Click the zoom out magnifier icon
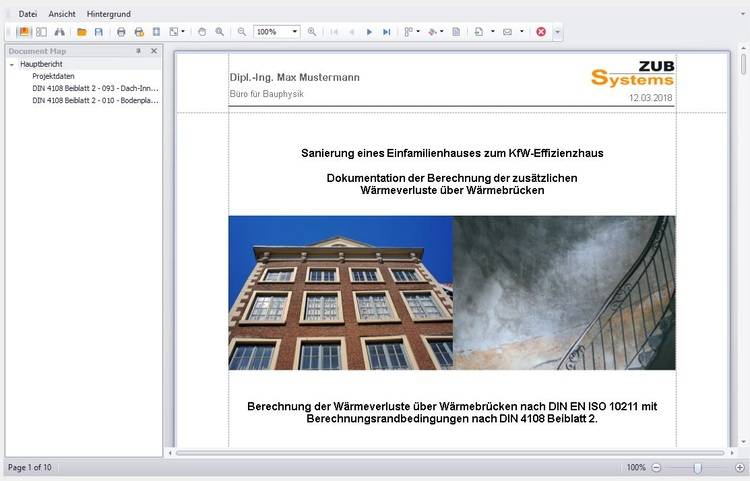Screen dimensions: 750x481 coord(241,32)
